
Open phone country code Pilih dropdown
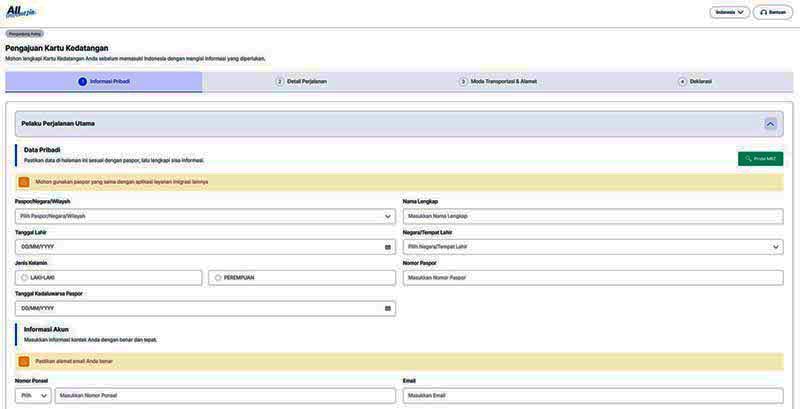(33, 396)
